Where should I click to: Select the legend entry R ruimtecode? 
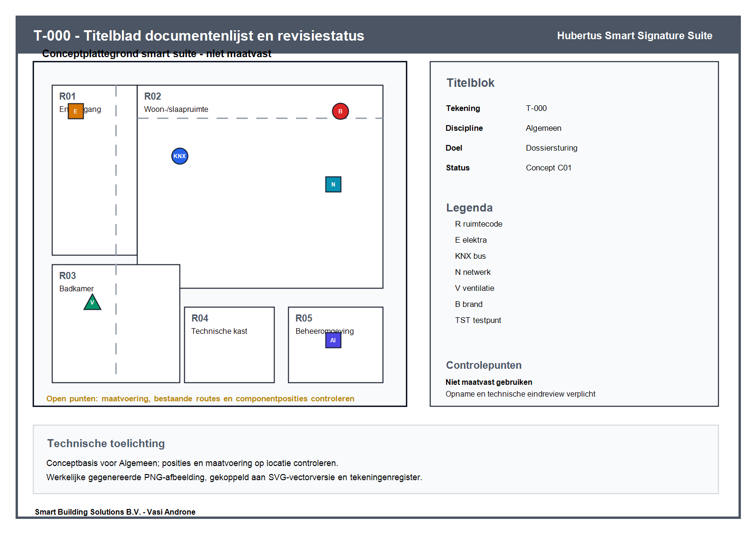click(478, 224)
